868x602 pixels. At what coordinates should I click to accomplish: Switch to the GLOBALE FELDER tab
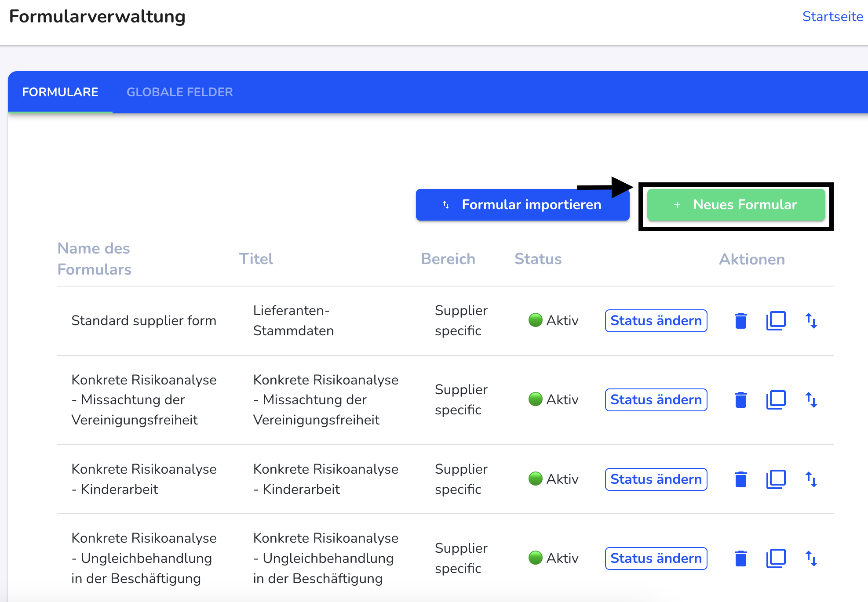point(180,92)
